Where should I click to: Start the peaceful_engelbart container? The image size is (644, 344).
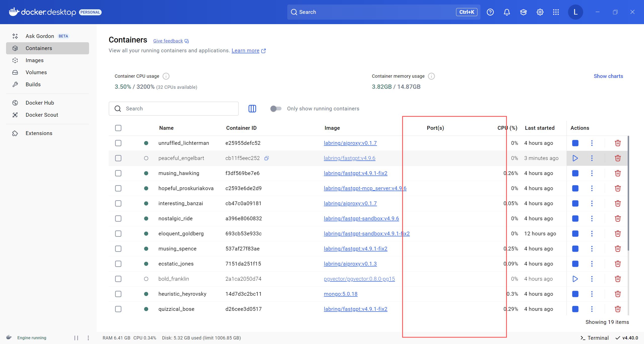coord(575,158)
